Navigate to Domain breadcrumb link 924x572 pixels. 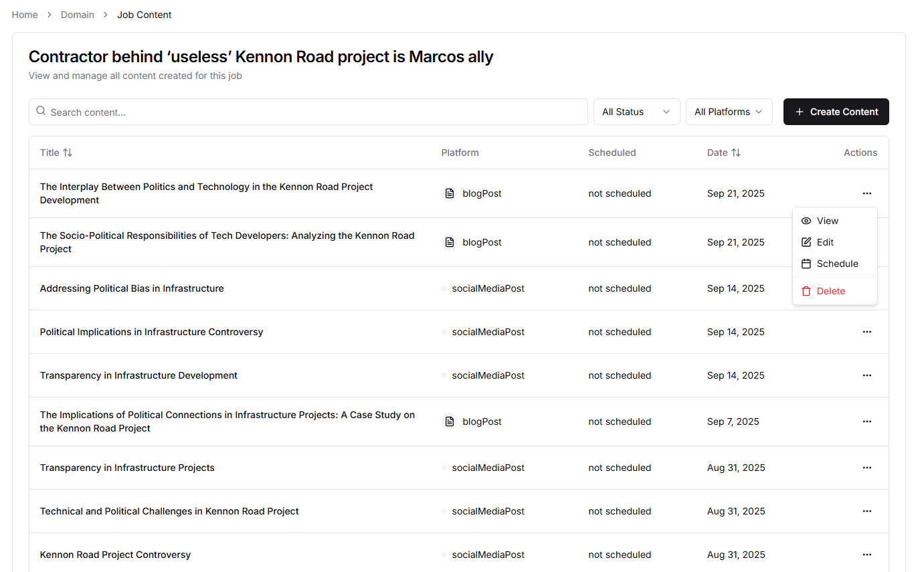[x=78, y=15]
